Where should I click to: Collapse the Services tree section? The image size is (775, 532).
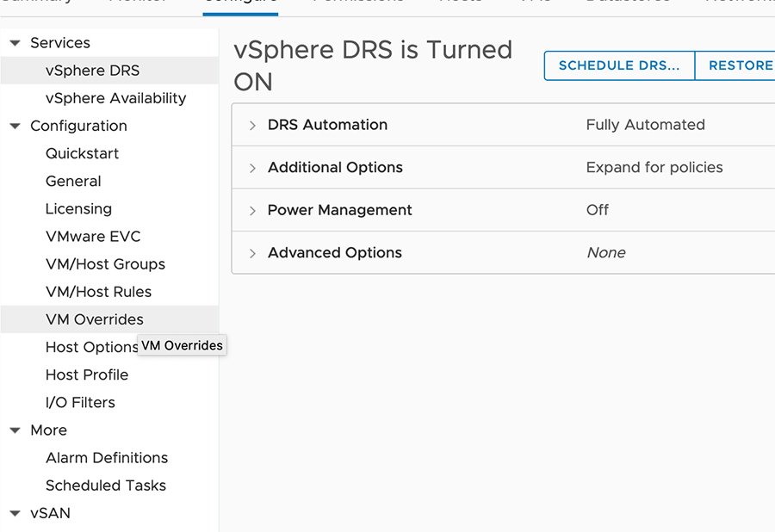(x=15, y=43)
